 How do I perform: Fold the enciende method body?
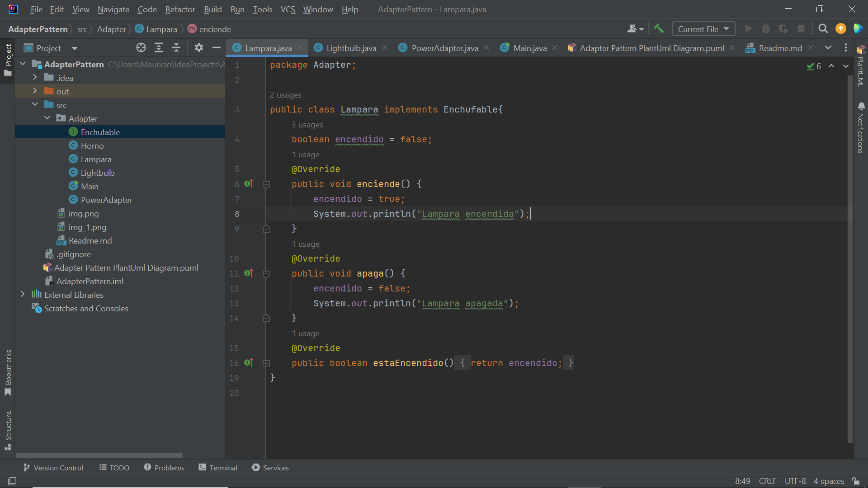coord(266,184)
